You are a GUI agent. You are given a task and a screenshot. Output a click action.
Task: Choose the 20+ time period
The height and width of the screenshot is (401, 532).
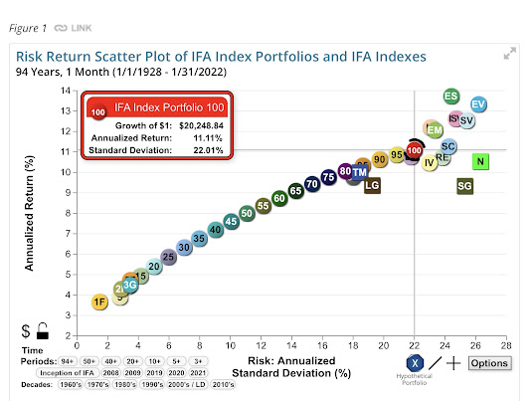[132, 361]
